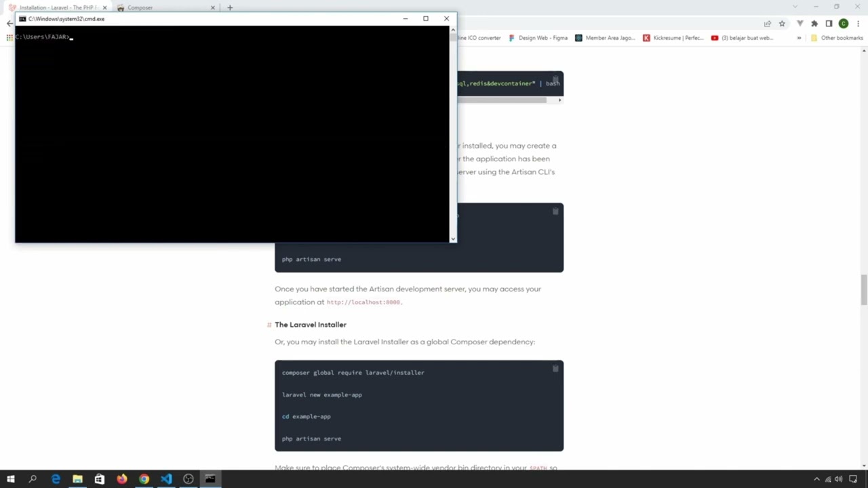Open the Windows notification center
Image resolution: width=868 pixels, height=488 pixels.
pyautogui.click(x=854, y=479)
